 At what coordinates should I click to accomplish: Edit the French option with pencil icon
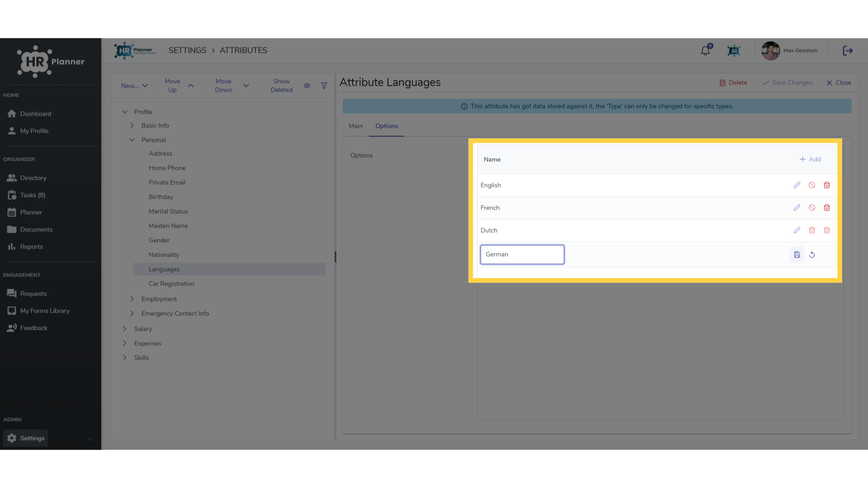point(797,208)
